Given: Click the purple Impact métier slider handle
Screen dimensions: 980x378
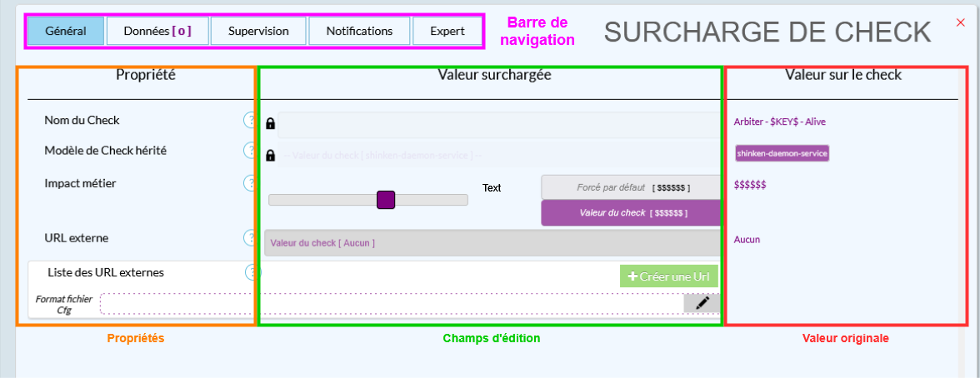Looking at the screenshot, I should [x=386, y=200].
